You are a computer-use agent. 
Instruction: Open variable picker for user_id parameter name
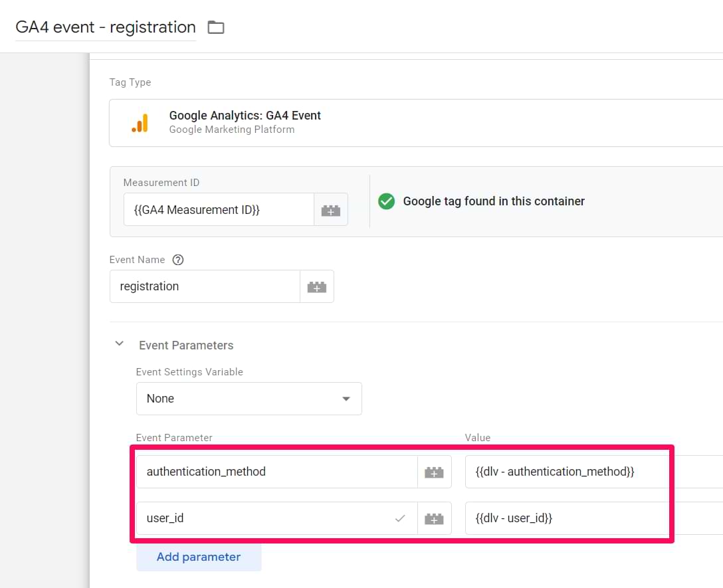click(x=434, y=518)
